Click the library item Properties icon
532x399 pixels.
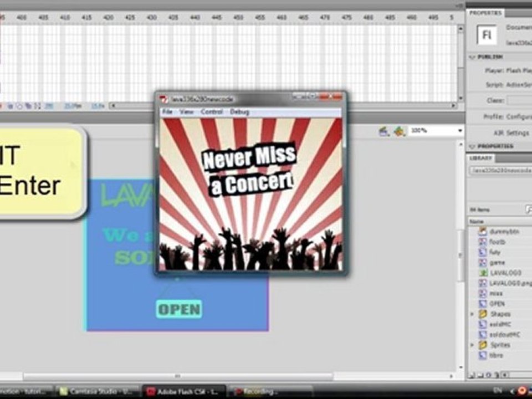click(488, 375)
